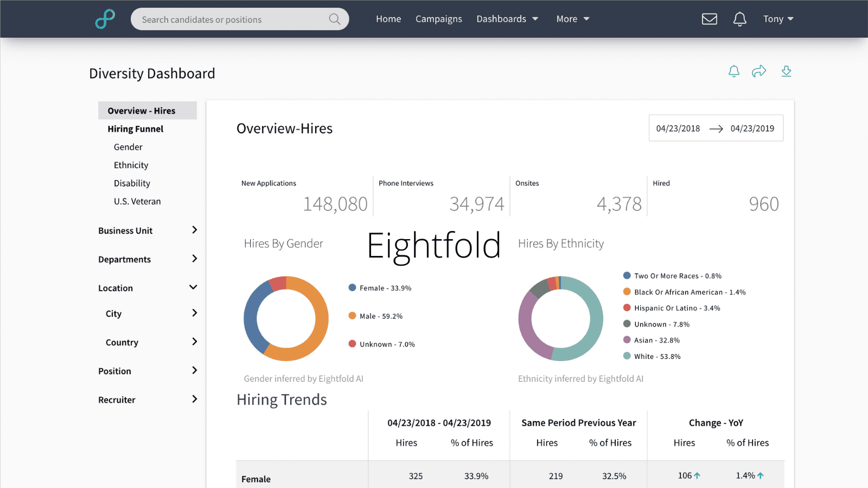Click the Change - YoY column header
This screenshot has height=488, width=868.
click(x=716, y=423)
